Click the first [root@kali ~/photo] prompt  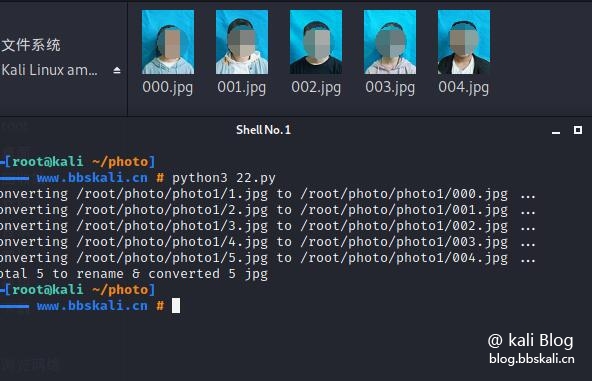(77, 162)
